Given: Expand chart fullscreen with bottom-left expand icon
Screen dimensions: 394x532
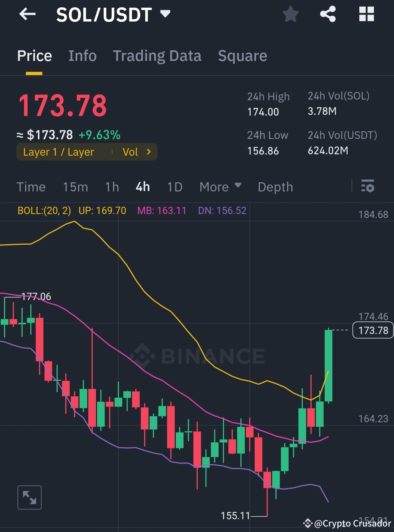Looking at the screenshot, I should coord(29,497).
